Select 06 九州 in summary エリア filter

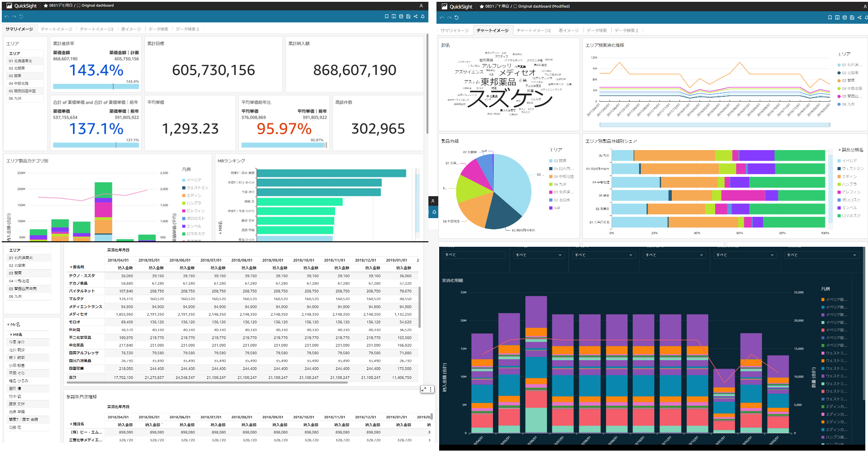[x=26, y=99]
